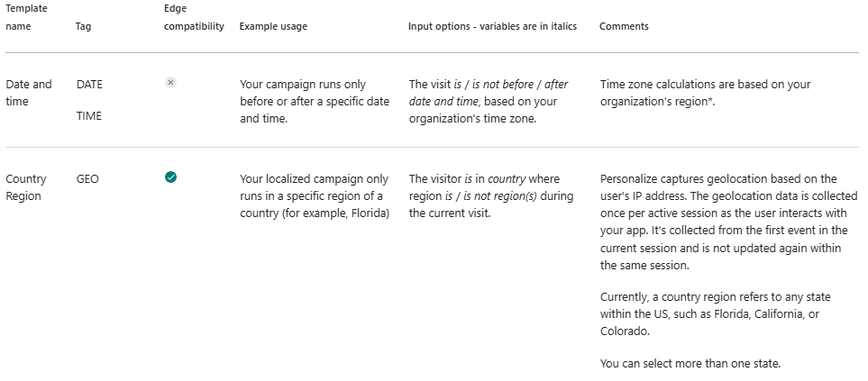
Task: Click the Example usage column header
Action: pos(273,26)
